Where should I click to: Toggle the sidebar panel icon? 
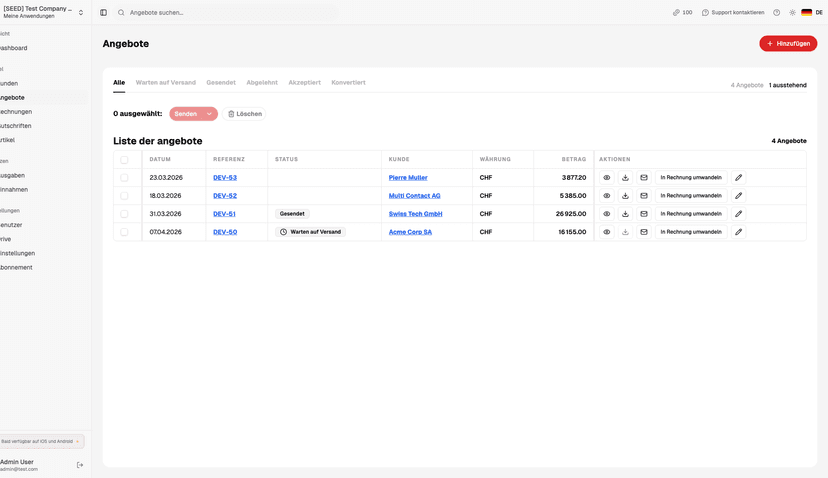(x=103, y=13)
